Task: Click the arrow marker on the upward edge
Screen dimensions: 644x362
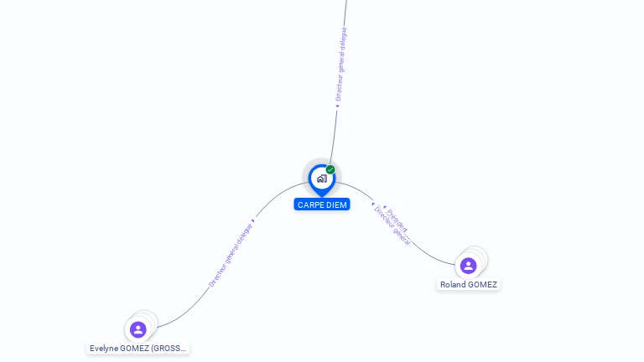Action: 337,106
